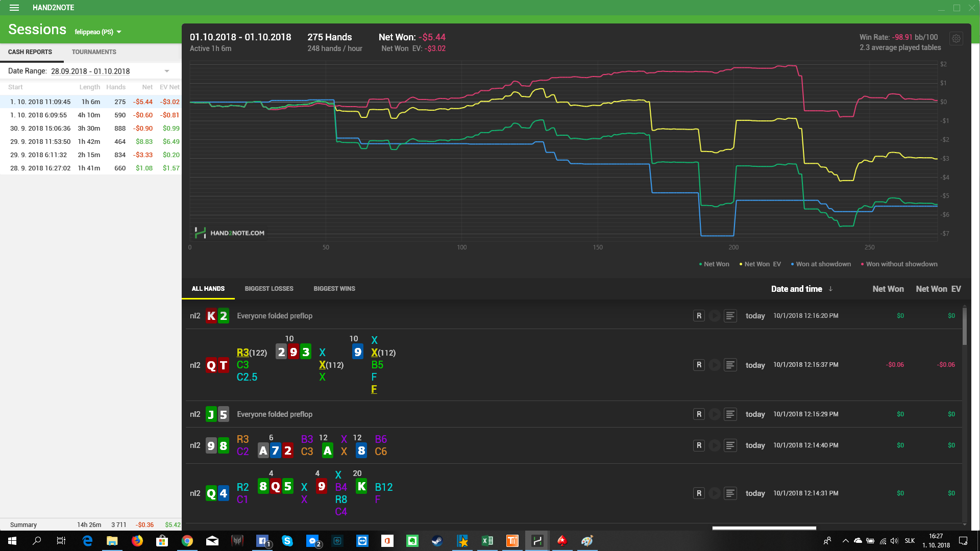Select session 1.10.2018 6:09:55
Screen dimensions: 980x551
pos(91,115)
